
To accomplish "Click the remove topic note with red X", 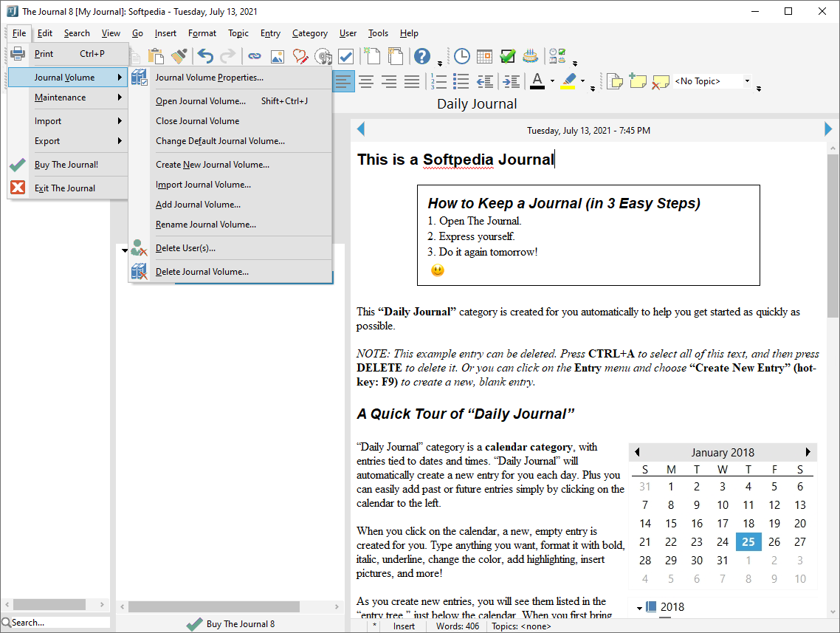I will coord(661,81).
